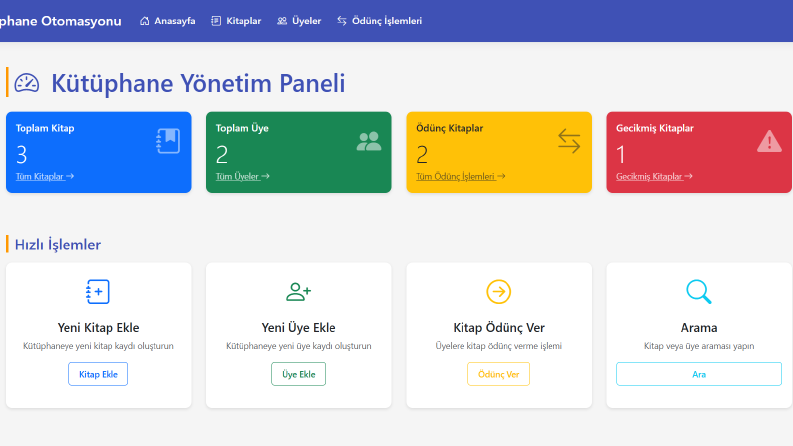Click text 'Üyelere kitap ödünç verme işlemi'

(499, 346)
